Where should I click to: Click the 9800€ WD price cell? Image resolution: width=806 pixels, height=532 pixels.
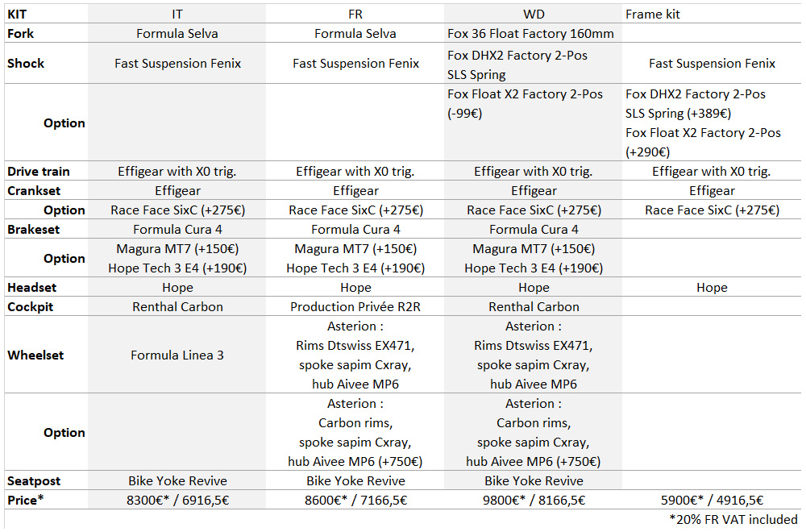(x=534, y=500)
